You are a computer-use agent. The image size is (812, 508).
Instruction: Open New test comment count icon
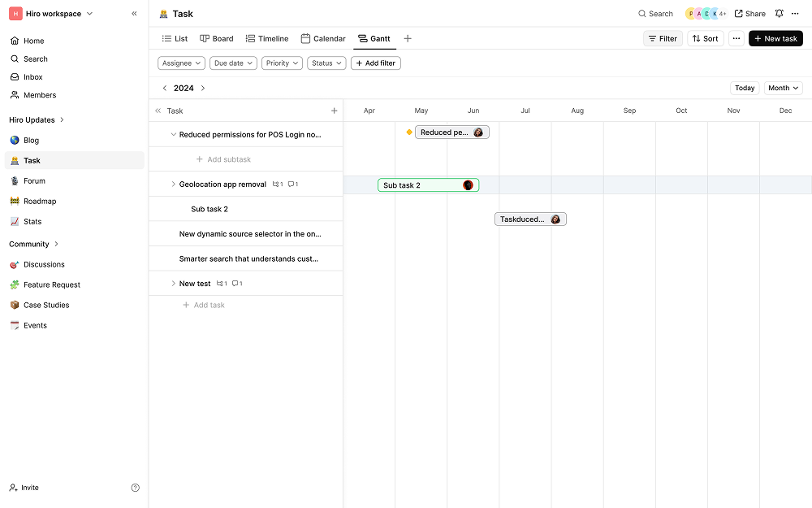(237, 284)
